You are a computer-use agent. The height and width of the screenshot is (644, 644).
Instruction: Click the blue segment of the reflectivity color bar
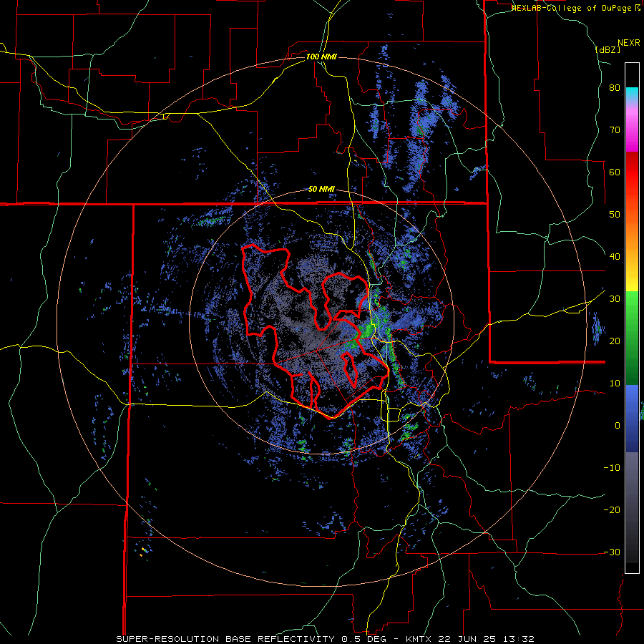632,419
